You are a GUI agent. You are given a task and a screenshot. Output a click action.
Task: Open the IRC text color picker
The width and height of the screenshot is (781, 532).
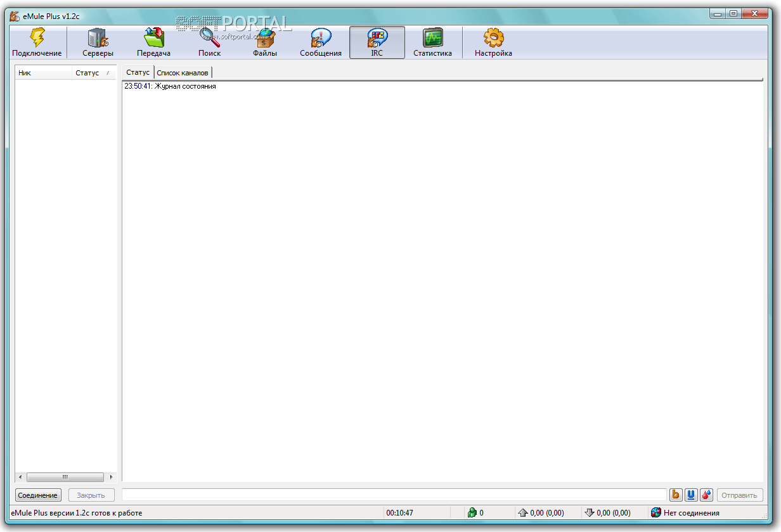pos(706,495)
